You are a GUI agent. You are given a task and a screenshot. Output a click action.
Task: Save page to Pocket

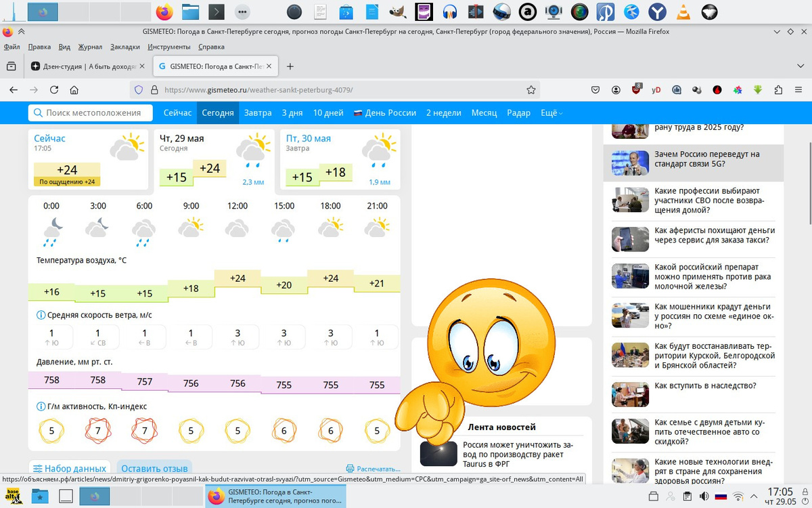(x=595, y=89)
